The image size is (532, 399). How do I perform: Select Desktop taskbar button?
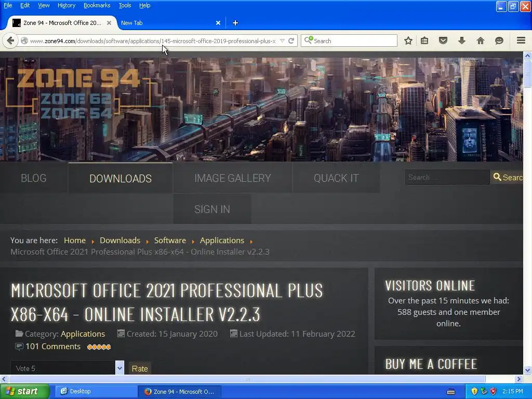96,391
